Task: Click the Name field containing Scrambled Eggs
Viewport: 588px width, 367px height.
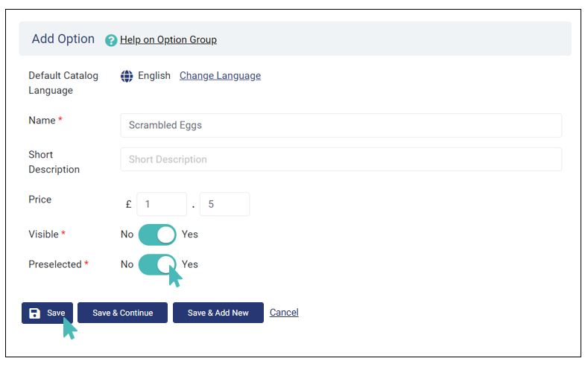Action: [x=341, y=126]
